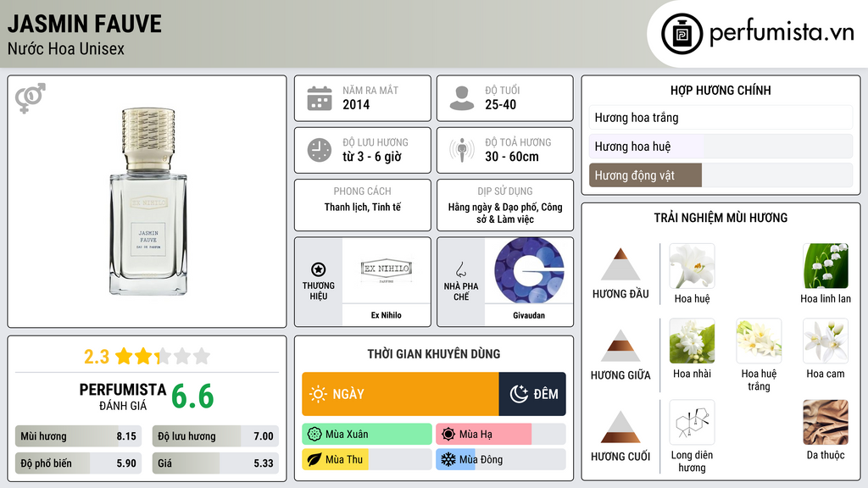Click the age range 25-40

(x=500, y=104)
